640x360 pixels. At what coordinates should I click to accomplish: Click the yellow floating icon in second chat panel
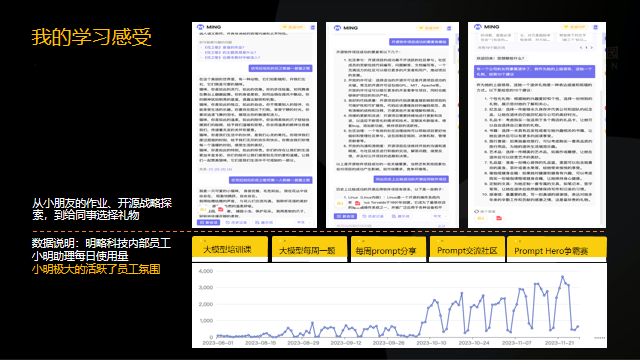[x=340, y=203]
